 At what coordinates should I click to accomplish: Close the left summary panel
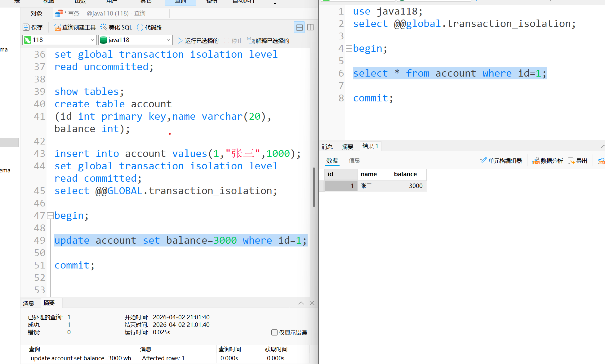point(312,303)
